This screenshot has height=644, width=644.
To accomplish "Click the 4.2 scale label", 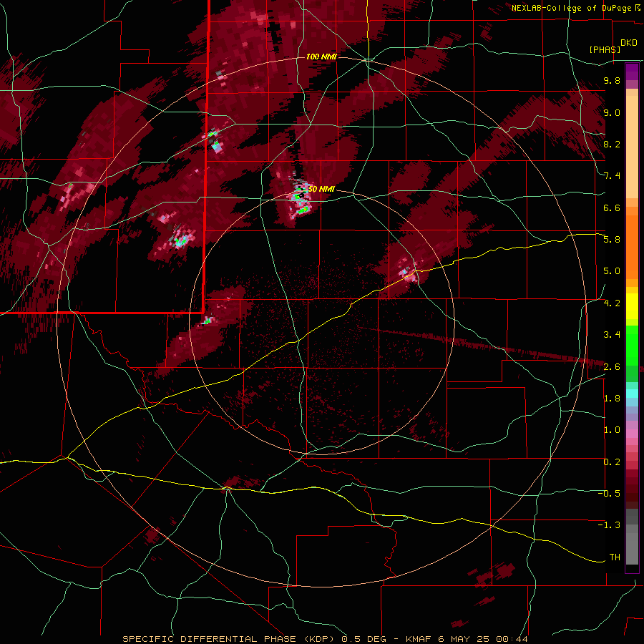I will coord(612,303).
